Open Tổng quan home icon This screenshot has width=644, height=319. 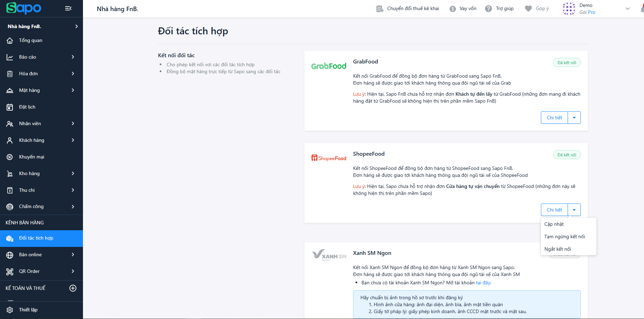pos(10,41)
